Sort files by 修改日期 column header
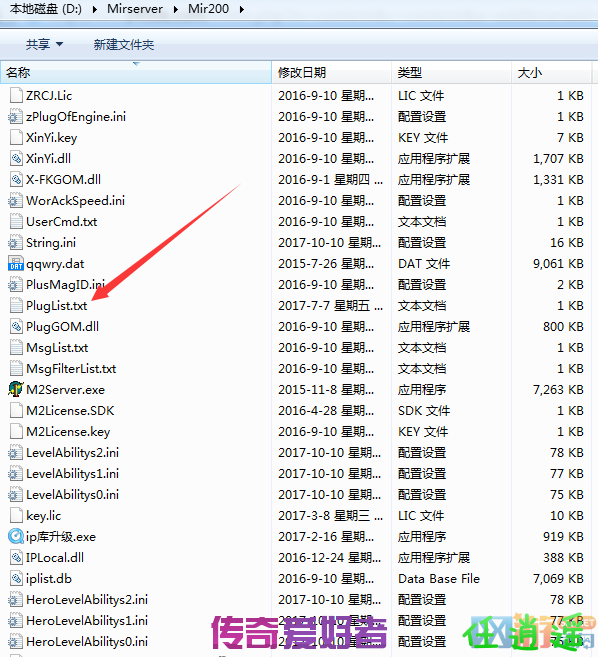 (x=331, y=72)
